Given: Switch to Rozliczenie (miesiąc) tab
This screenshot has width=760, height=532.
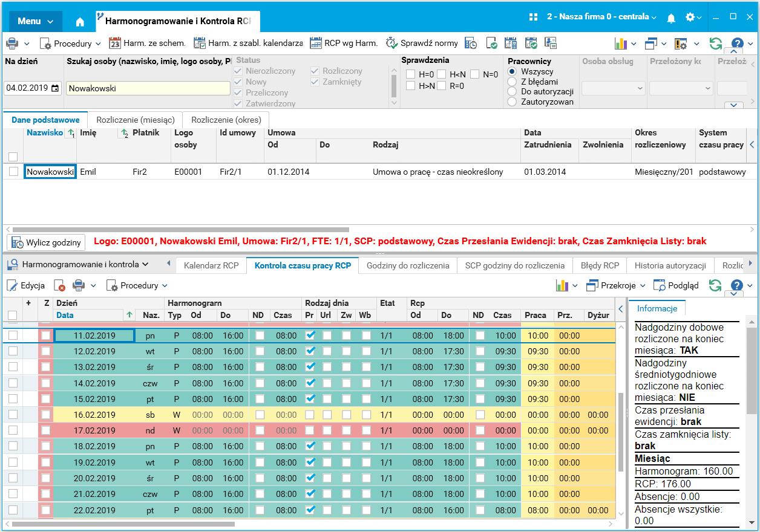Looking at the screenshot, I should pos(135,120).
